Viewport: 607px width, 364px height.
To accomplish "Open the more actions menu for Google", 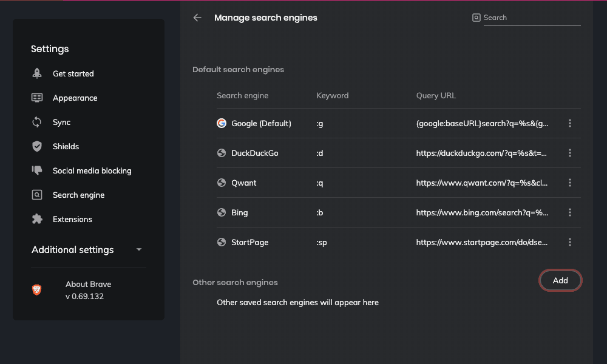I will click(570, 123).
